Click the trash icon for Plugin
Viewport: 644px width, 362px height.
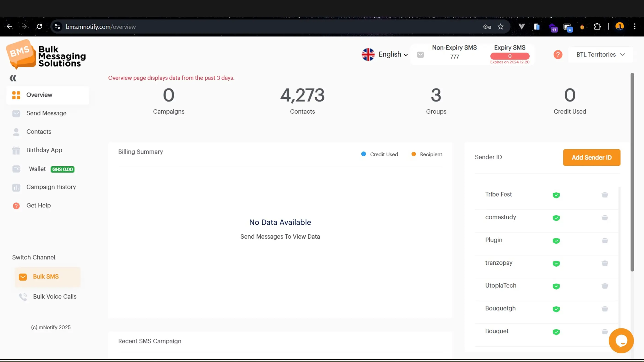604,240
